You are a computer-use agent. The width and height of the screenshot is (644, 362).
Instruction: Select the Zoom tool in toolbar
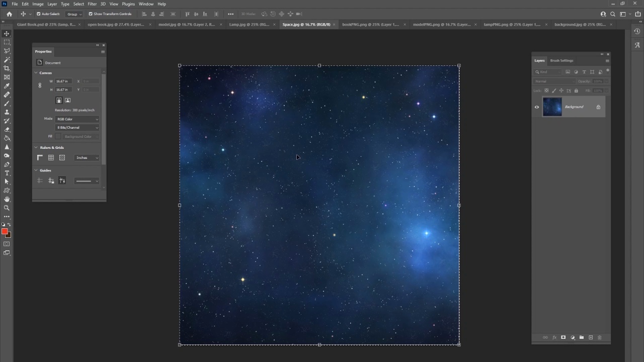pos(7,208)
